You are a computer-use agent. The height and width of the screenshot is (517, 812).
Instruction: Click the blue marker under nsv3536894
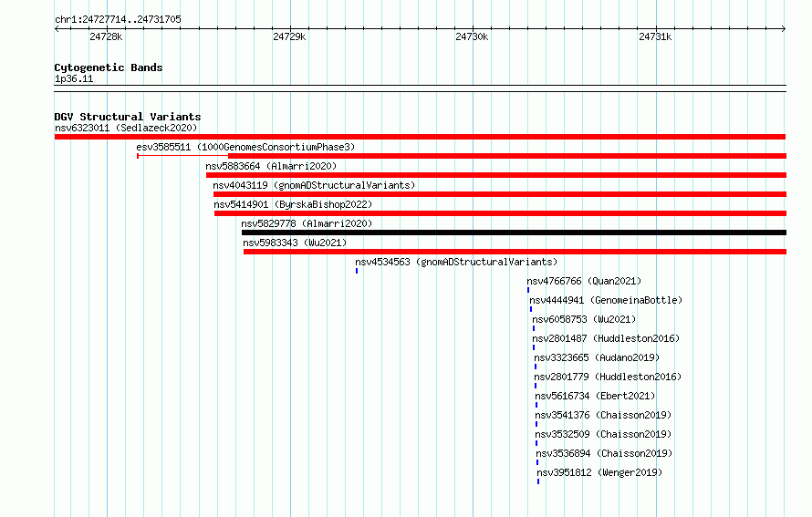click(537, 462)
